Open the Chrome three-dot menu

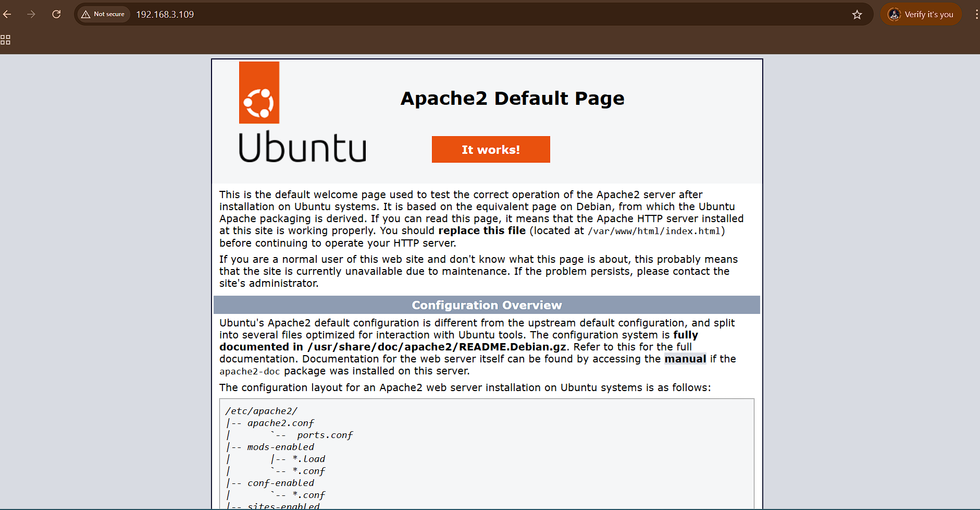[x=976, y=15]
